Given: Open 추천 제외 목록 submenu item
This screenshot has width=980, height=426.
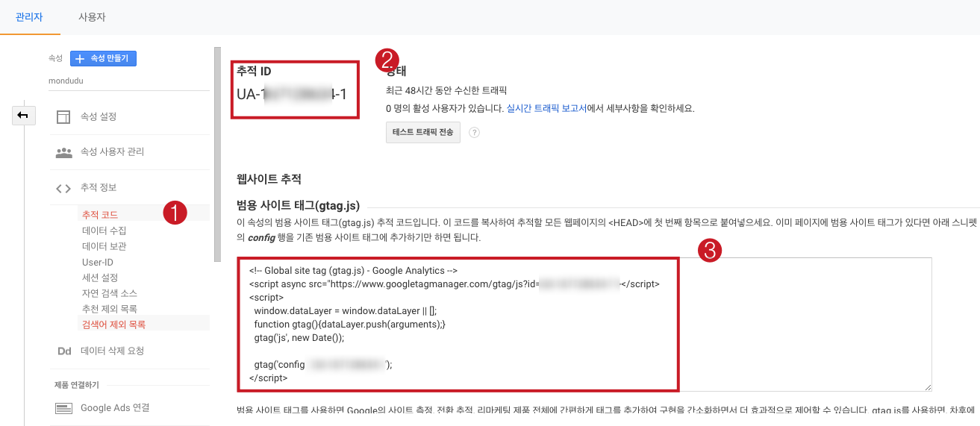Looking at the screenshot, I should [x=110, y=309].
